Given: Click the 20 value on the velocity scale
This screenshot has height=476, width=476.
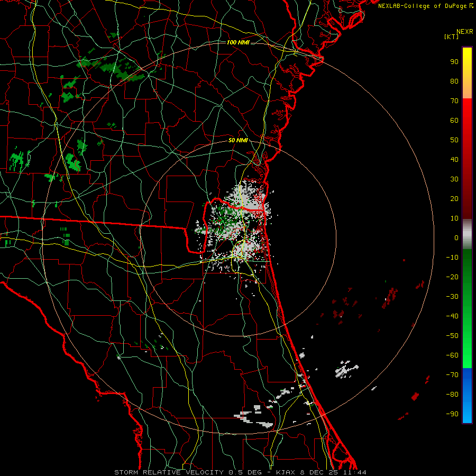Looking at the screenshot, I should click(x=454, y=198).
